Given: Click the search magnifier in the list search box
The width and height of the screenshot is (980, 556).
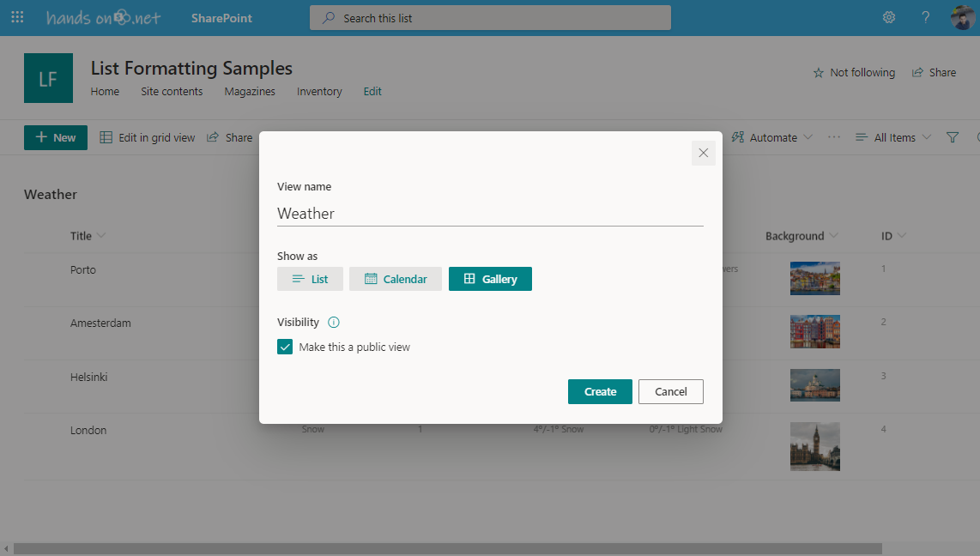Looking at the screenshot, I should [328, 17].
